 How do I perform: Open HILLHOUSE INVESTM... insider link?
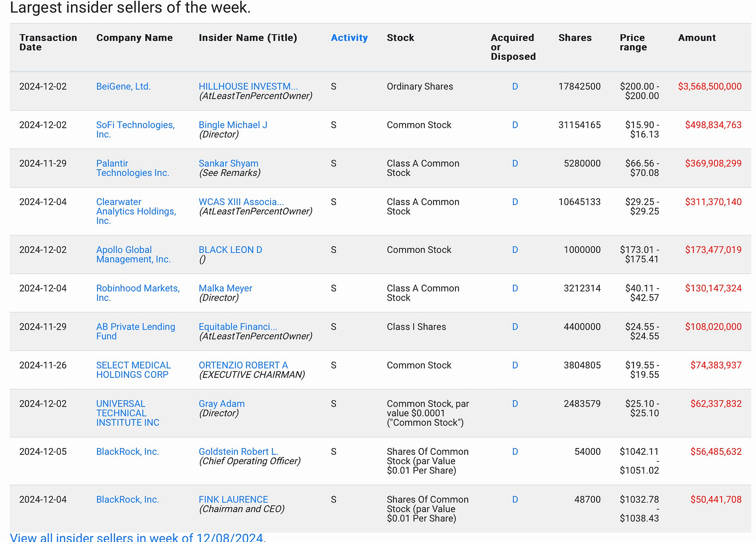(248, 87)
